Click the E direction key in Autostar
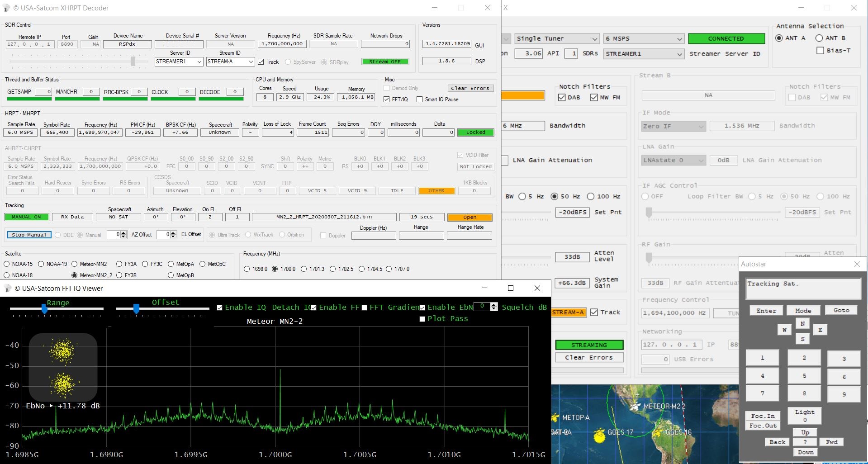 pos(820,330)
